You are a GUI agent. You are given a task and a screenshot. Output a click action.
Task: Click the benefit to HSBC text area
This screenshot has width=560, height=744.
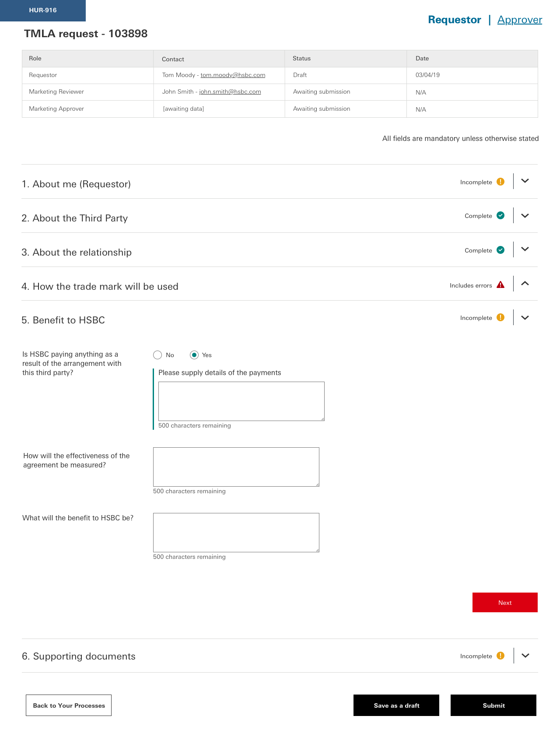point(236,533)
